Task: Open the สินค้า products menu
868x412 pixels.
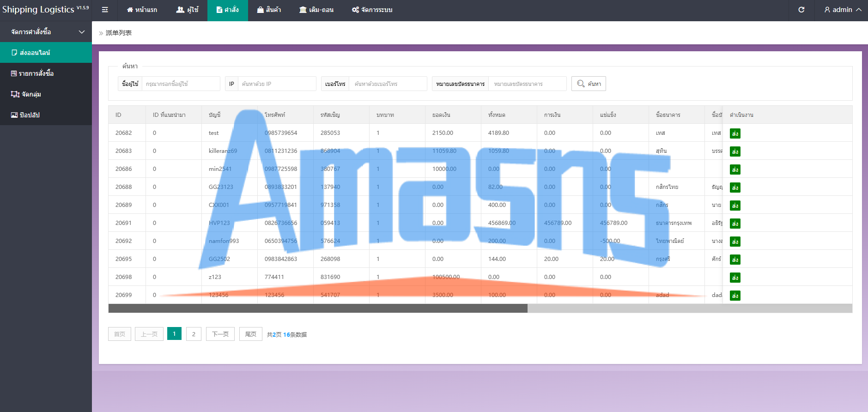Action: click(x=269, y=10)
